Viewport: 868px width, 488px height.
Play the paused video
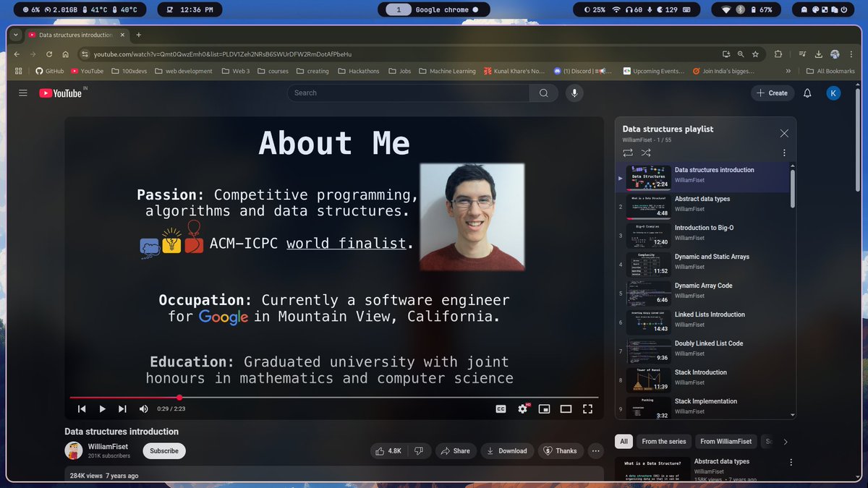tap(102, 409)
